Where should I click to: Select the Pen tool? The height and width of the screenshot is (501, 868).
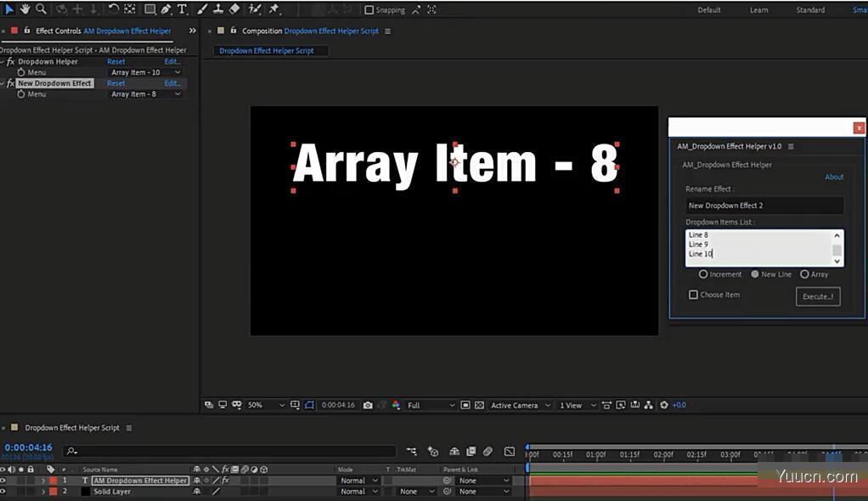click(166, 8)
